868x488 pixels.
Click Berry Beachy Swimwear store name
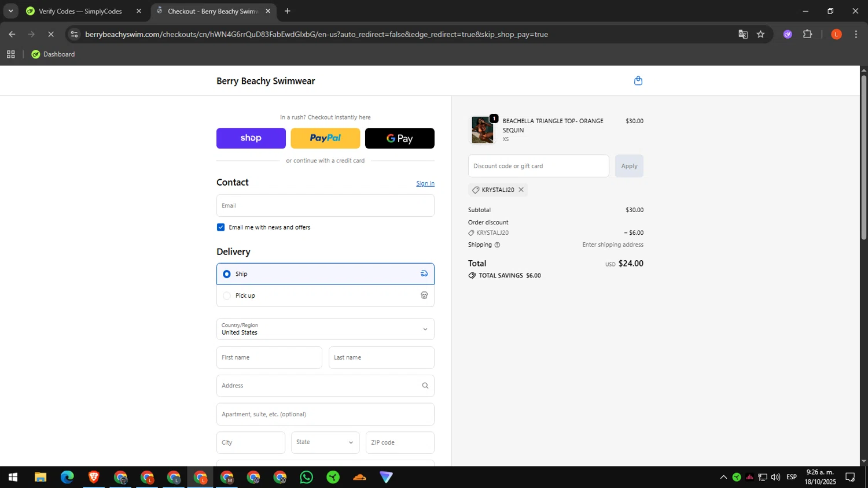266,81
